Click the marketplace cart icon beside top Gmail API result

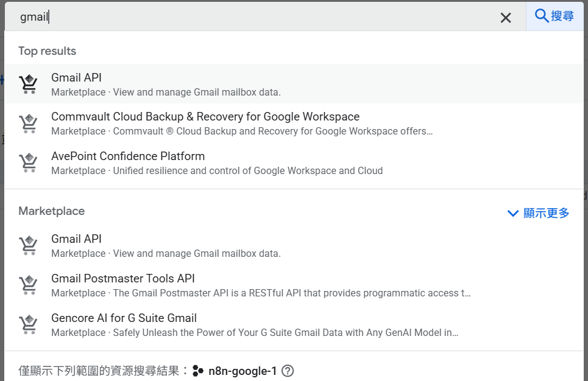tap(28, 84)
